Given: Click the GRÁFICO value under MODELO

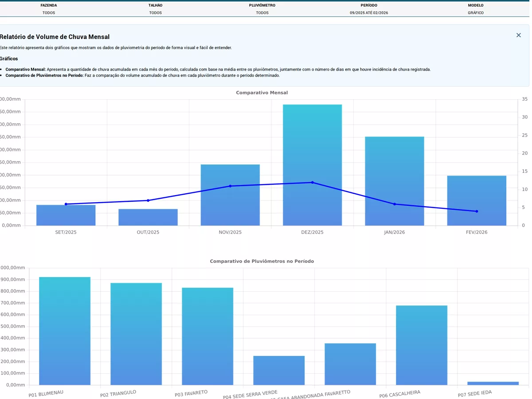Looking at the screenshot, I should 476,13.
